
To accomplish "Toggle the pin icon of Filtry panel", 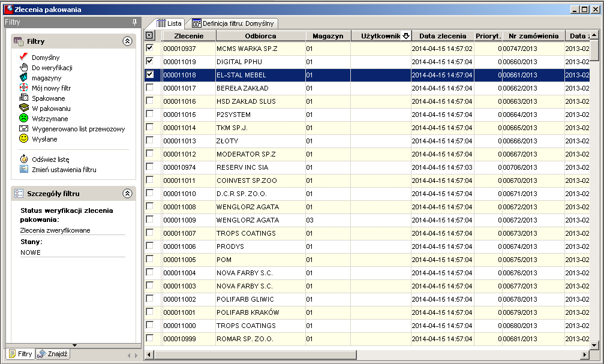I will [x=134, y=22].
